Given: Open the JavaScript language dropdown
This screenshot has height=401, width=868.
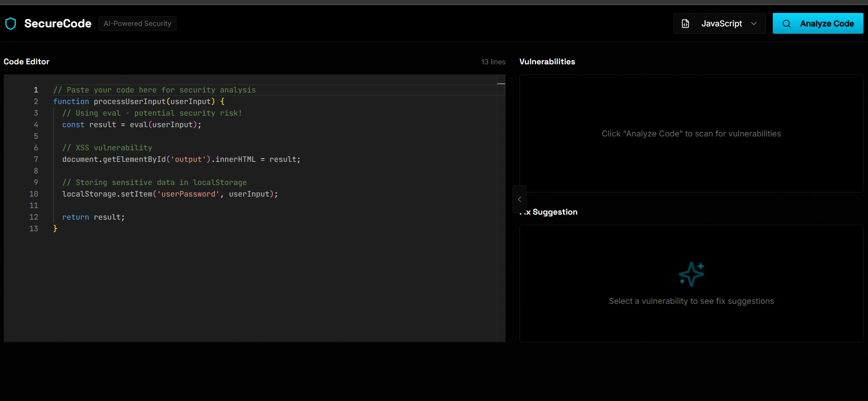Looking at the screenshot, I should 719,24.
